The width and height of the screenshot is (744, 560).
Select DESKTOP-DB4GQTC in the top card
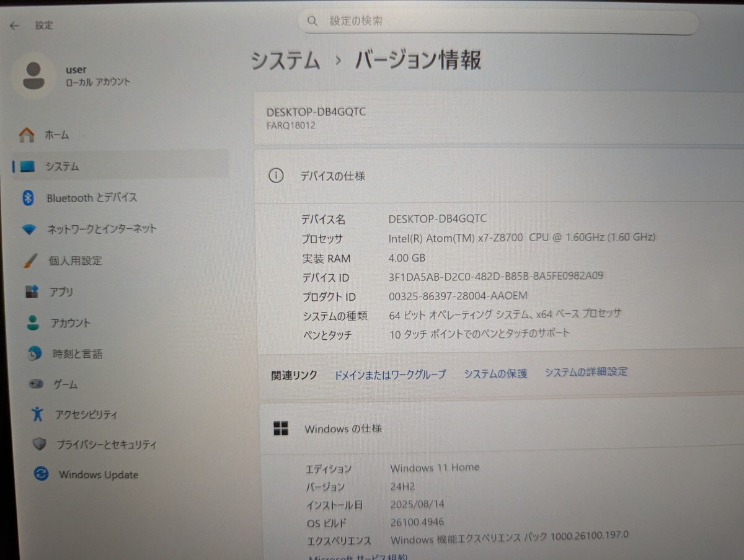pos(316,112)
